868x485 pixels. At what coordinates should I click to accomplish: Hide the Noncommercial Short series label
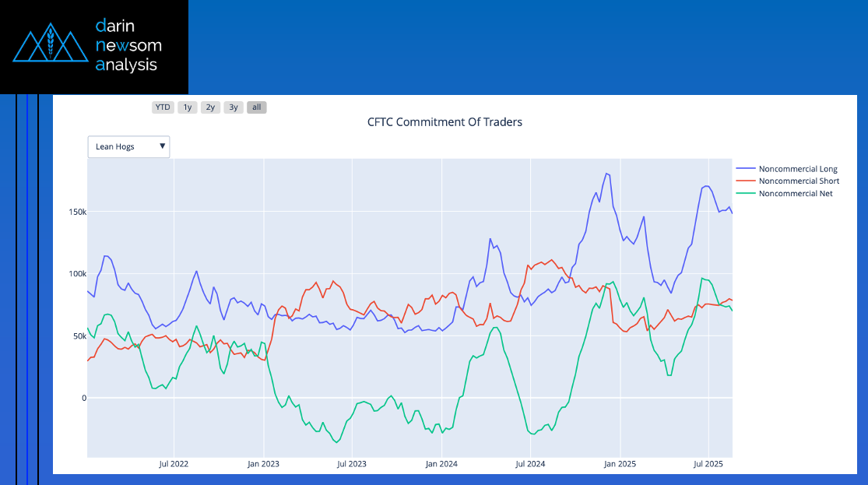pos(799,181)
